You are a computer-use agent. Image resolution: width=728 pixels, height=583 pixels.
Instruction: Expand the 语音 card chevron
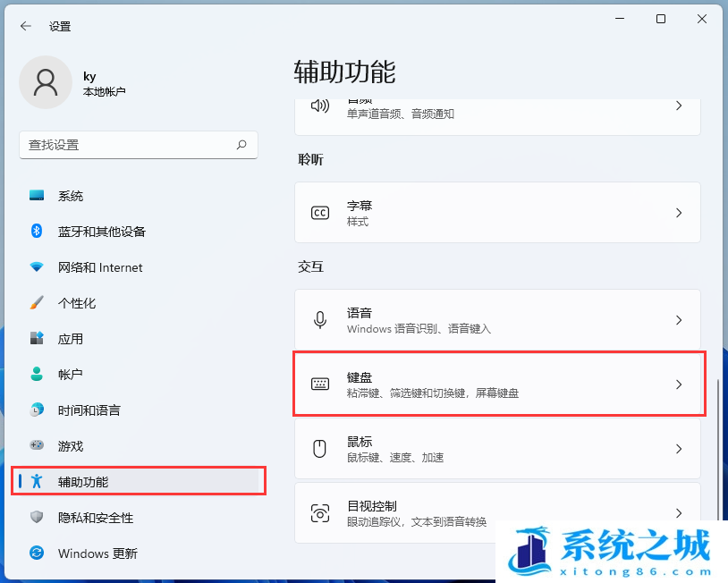coord(679,320)
